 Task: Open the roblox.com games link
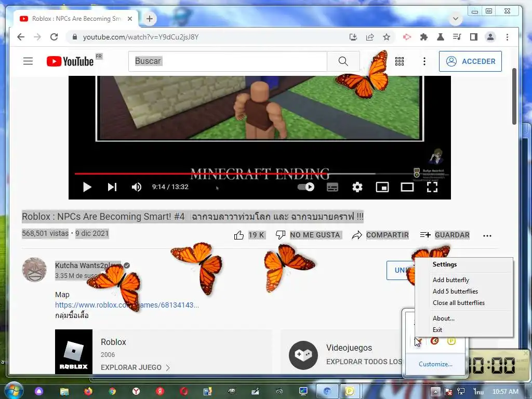(127, 305)
